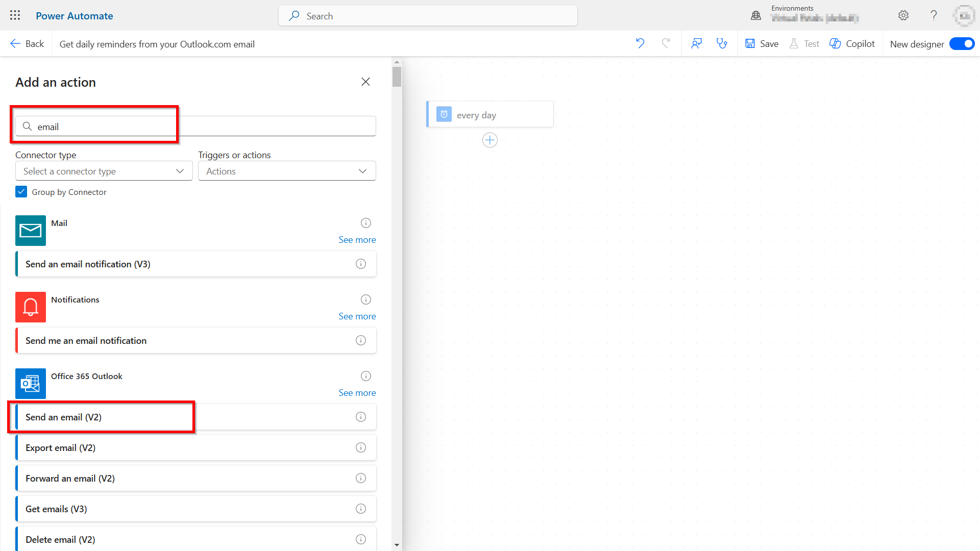Image resolution: width=980 pixels, height=551 pixels.
Task: Click See more under Office 365 Outlook
Action: click(x=357, y=393)
